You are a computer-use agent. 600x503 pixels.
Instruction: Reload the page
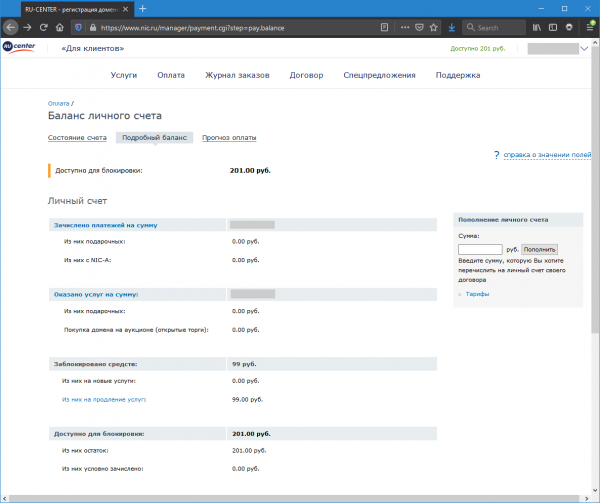coord(45,27)
